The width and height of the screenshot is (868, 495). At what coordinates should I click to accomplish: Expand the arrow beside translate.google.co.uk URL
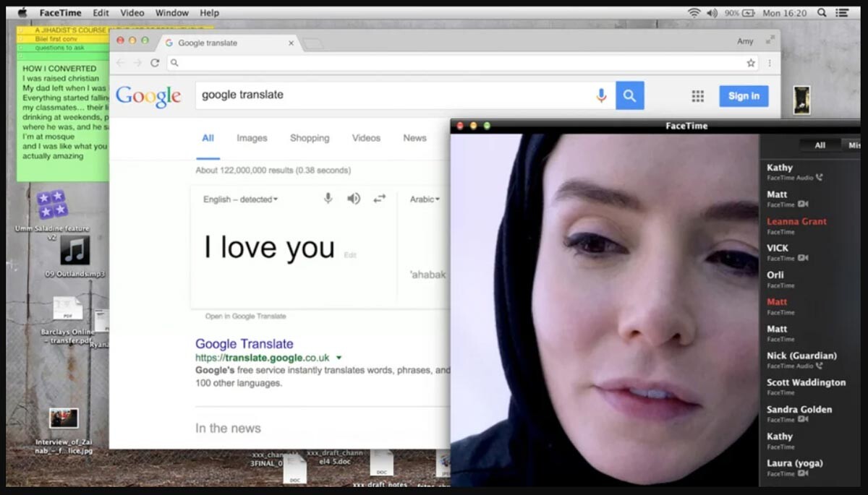[x=339, y=358]
